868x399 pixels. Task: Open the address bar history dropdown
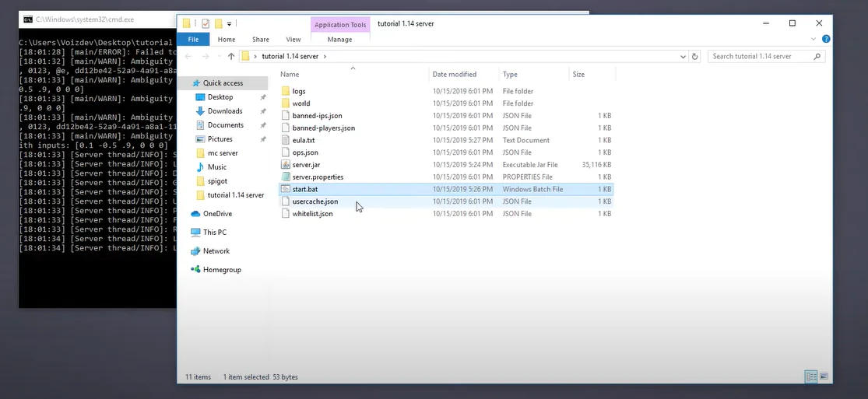[x=683, y=56]
